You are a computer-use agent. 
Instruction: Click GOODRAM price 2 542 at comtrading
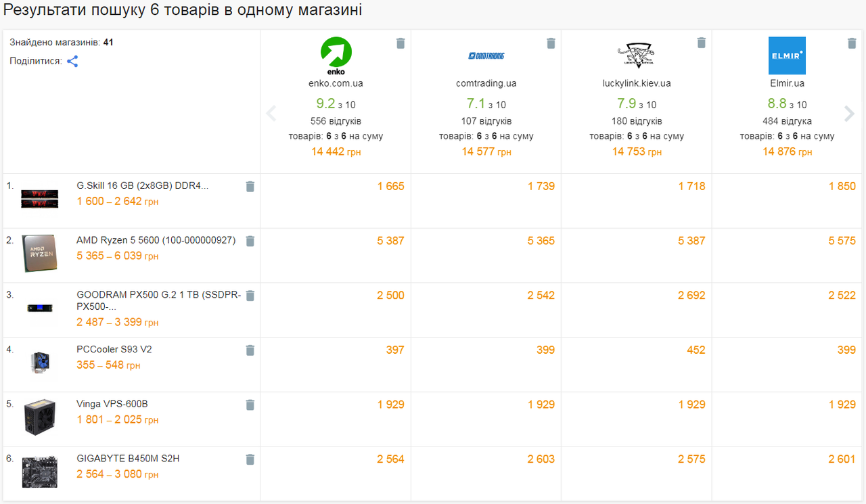pyautogui.click(x=541, y=295)
